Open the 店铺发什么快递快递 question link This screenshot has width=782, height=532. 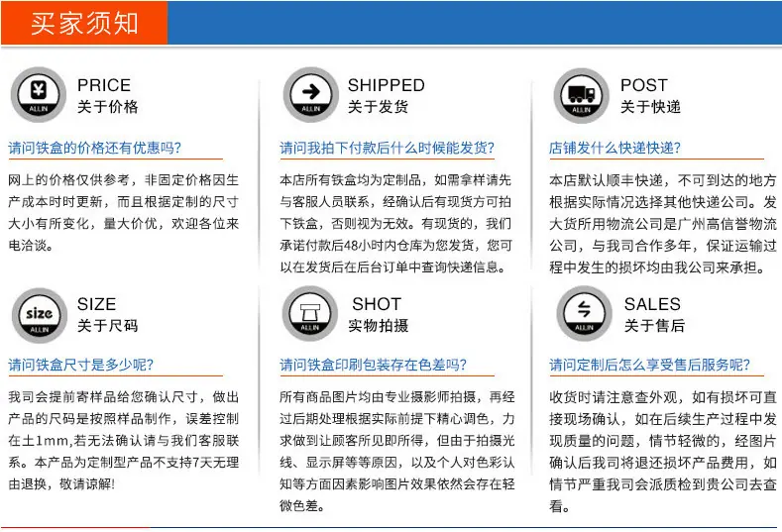click(x=614, y=148)
